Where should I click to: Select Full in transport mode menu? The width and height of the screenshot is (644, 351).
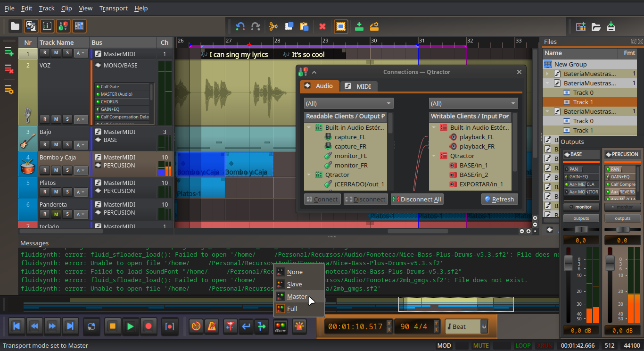[x=299, y=309]
